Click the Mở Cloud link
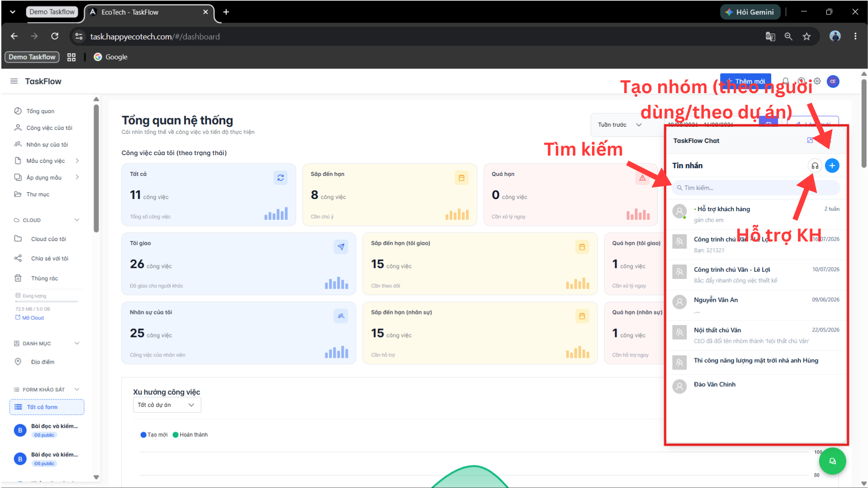Screen dimensions: 868x488 pyautogui.click(x=30, y=318)
